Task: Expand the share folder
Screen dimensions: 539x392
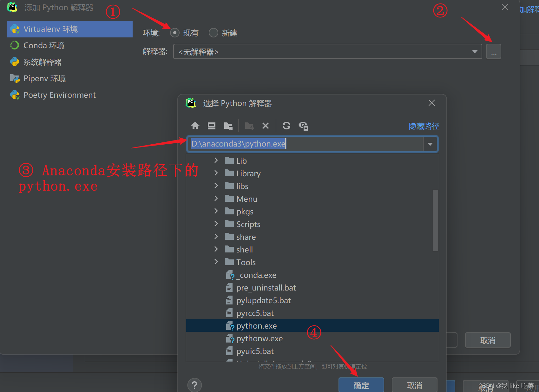Action: tap(216, 236)
